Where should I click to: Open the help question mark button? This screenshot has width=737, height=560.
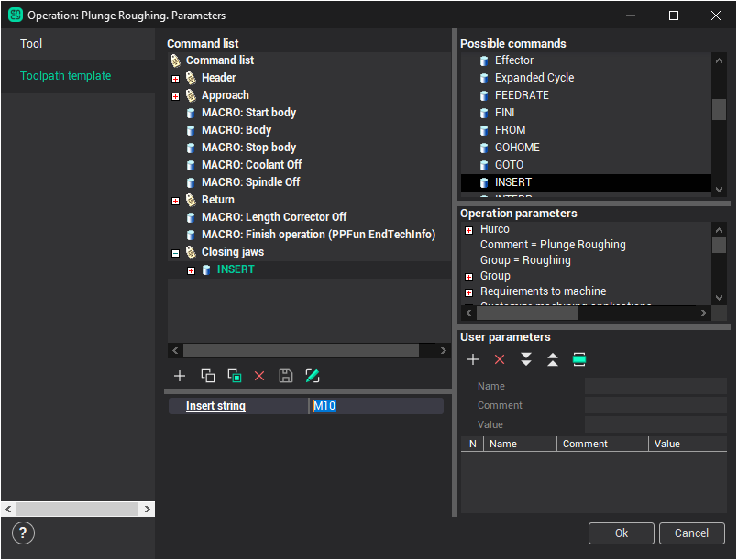pos(24,533)
